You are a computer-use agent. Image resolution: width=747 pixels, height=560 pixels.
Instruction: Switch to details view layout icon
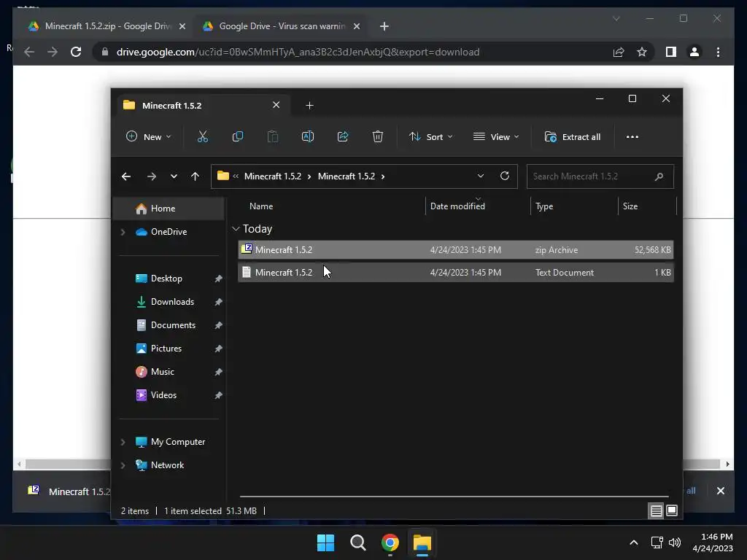656,511
